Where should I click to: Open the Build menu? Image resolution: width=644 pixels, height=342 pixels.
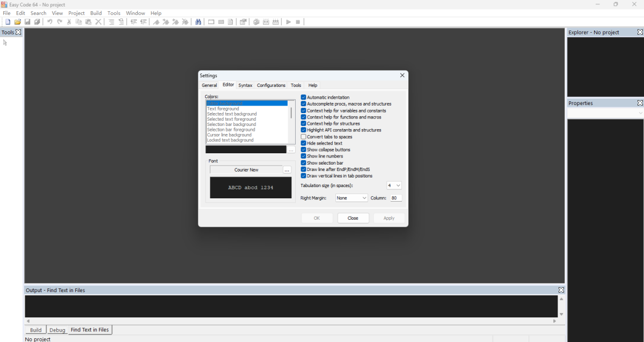[x=96, y=13]
